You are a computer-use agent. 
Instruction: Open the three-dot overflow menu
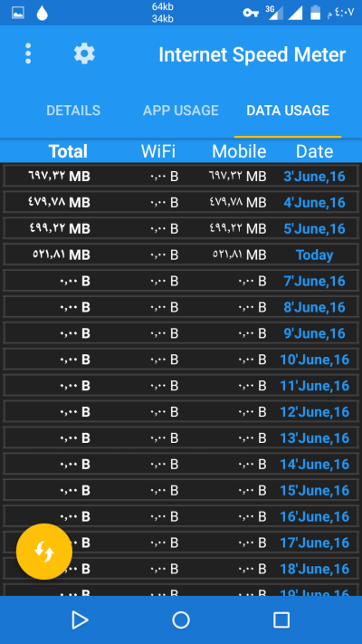28,53
